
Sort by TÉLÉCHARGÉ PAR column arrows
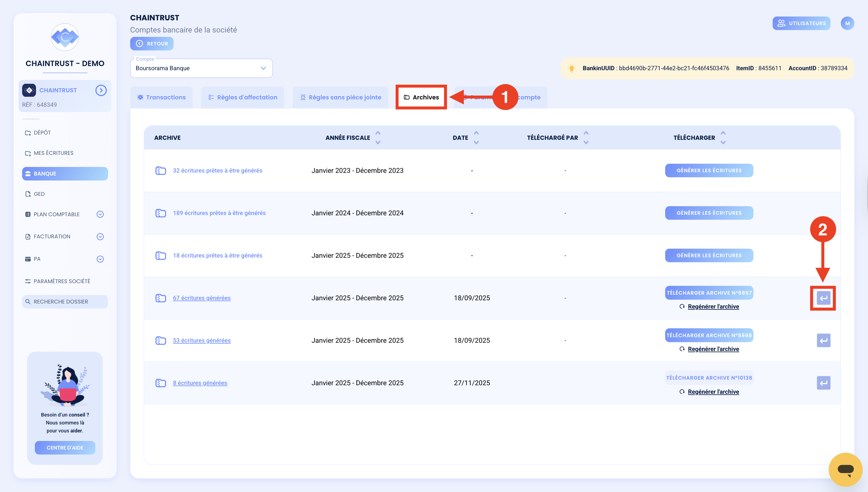(x=586, y=137)
